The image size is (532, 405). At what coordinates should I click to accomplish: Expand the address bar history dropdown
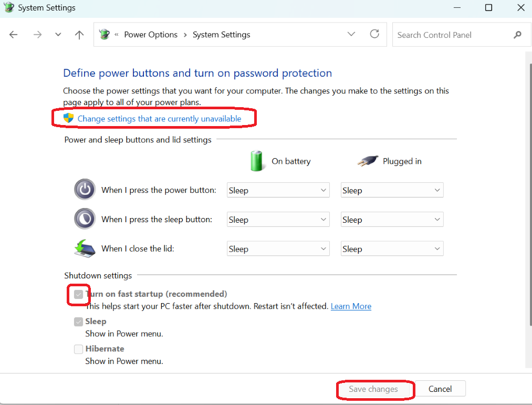[351, 34]
